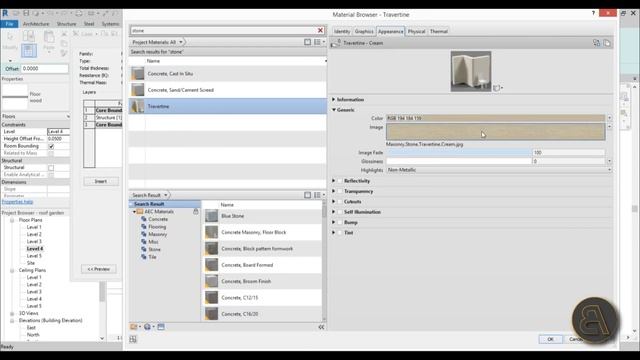The height and width of the screenshot is (360, 640).
Task: Click the Revit application logo
Action: [x=5, y=13]
